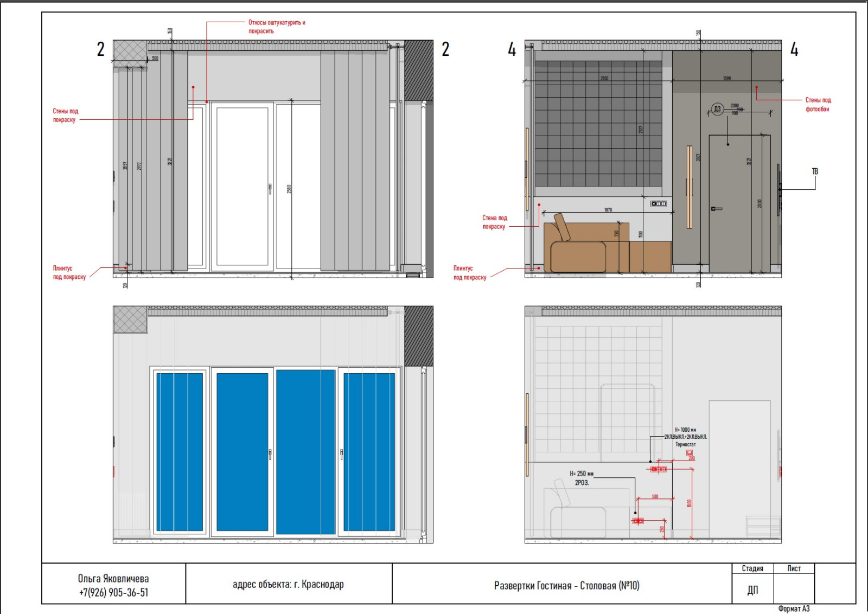Click the "ТВ" label
Image resolution: width=868 pixels, height=614 pixels.
click(815, 171)
